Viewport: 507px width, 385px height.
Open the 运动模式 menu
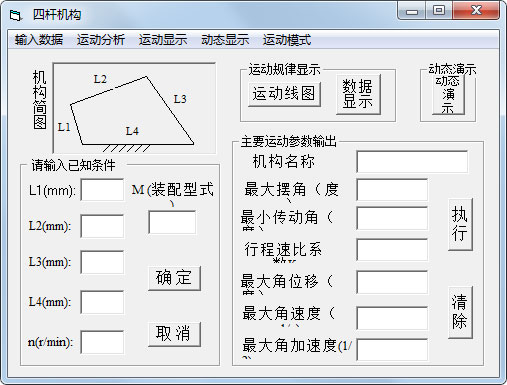click(x=287, y=40)
